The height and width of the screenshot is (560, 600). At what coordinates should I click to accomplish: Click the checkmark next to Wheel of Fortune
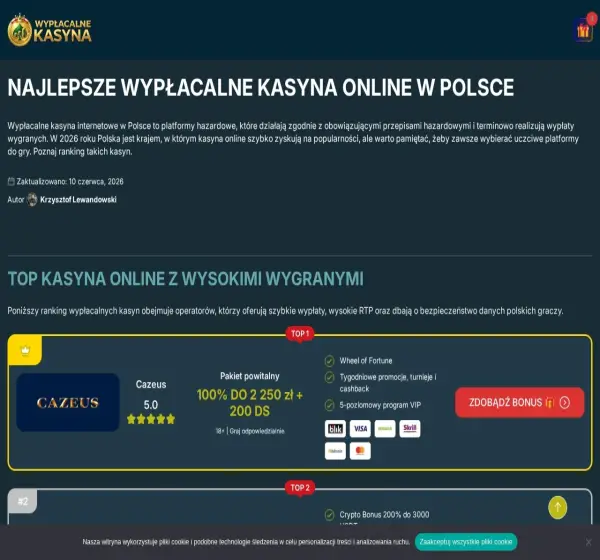[329, 361]
